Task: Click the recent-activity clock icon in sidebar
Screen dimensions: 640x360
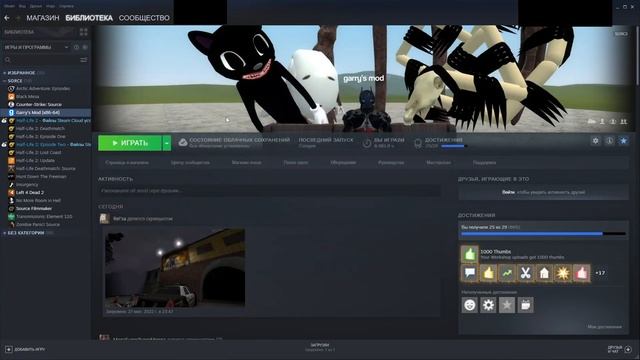Action: coord(76,47)
